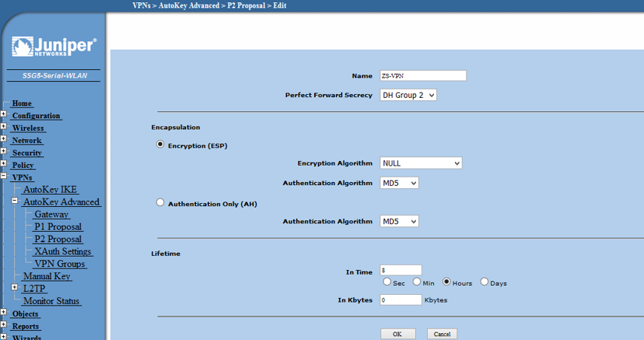Screen dimensions: 644x340
Task: Expand the L2TP plus icon
Action: [15, 288]
